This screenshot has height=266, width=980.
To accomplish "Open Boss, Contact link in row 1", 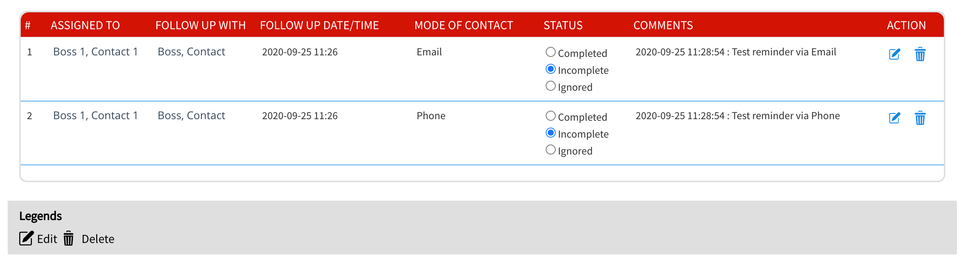I will (191, 52).
